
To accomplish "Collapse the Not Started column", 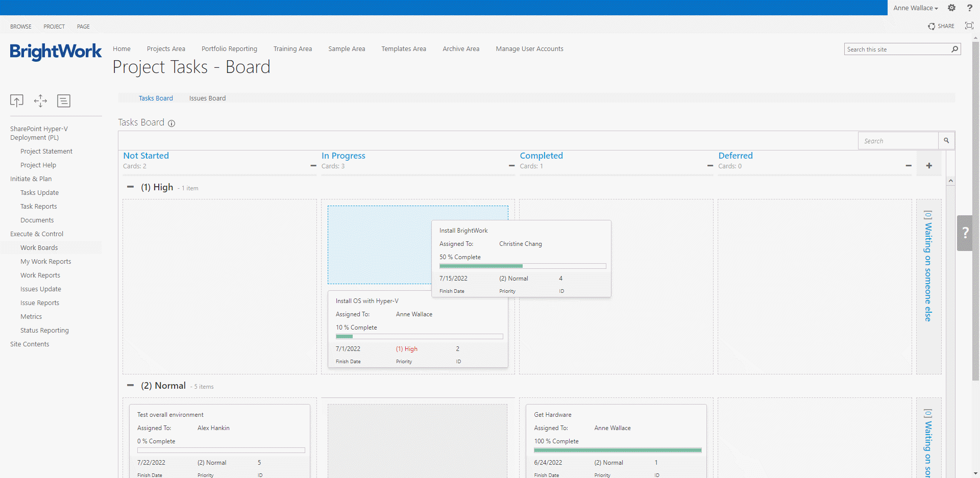I will [313, 166].
